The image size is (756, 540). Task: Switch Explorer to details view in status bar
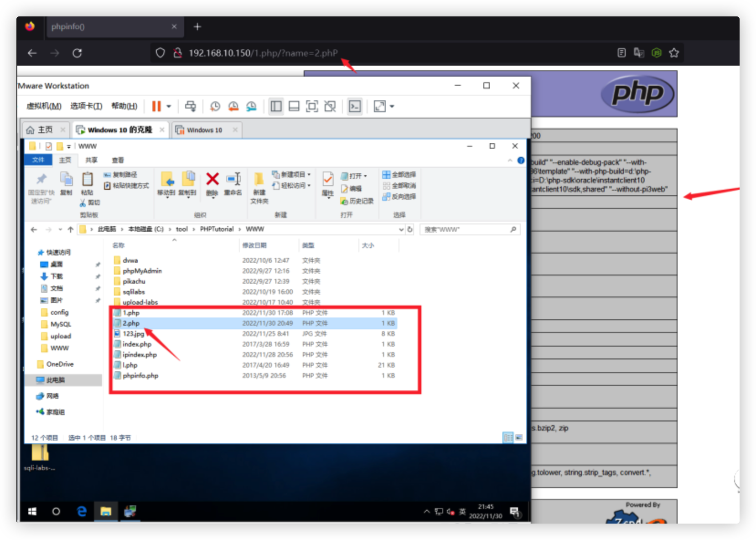click(x=507, y=438)
